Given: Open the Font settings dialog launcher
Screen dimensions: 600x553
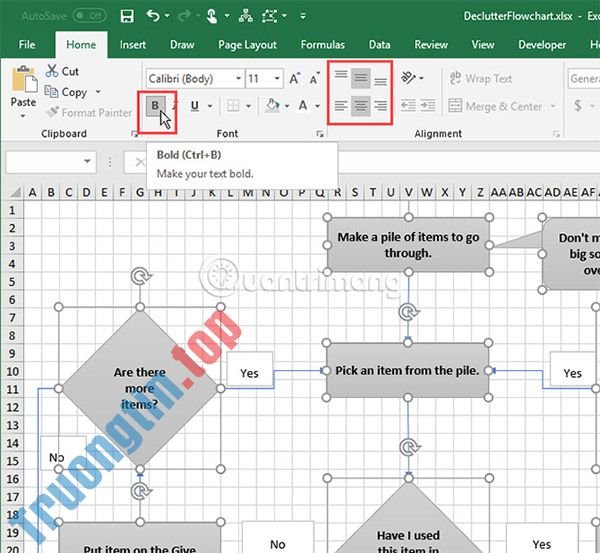Looking at the screenshot, I should tap(320, 134).
